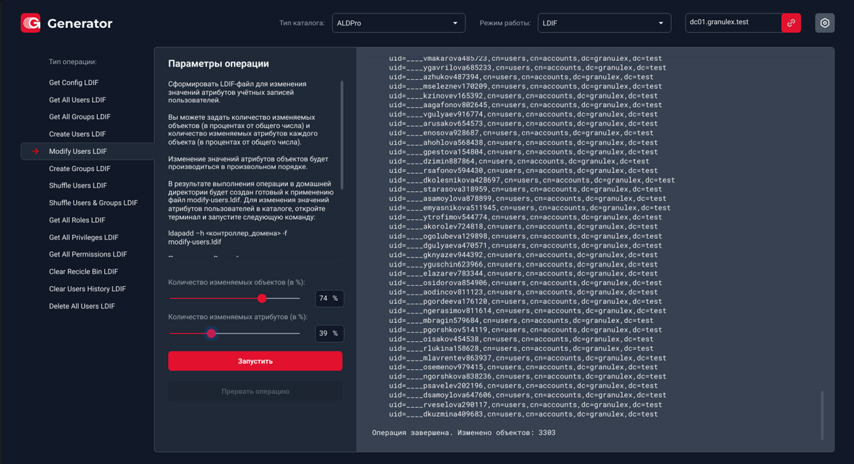Click the description panel scrollbar
Screen dimensions: 854x464
342,135
